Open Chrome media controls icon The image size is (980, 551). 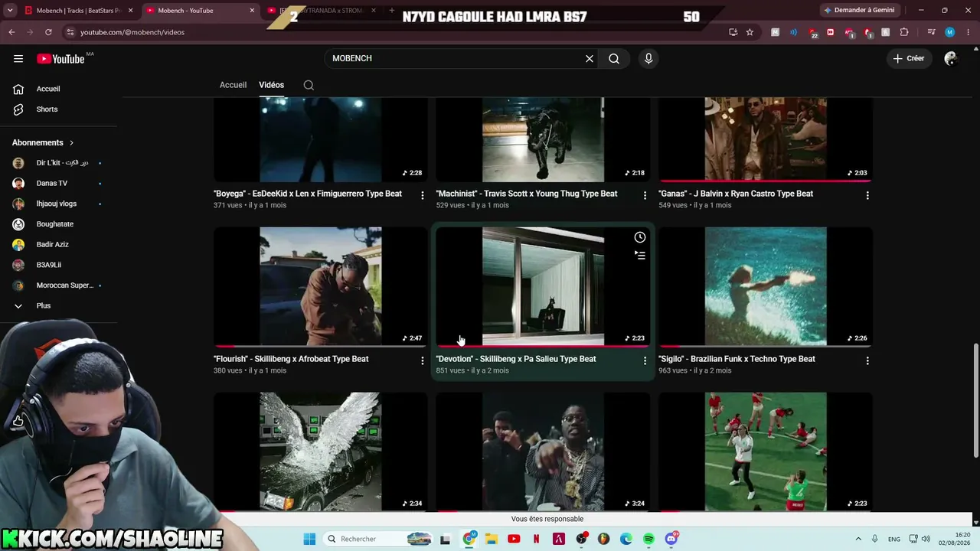pyautogui.click(x=931, y=32)
